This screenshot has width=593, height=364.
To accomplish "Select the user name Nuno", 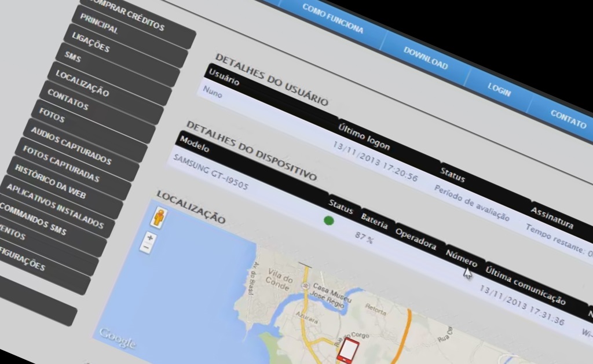I will [213, 91].
